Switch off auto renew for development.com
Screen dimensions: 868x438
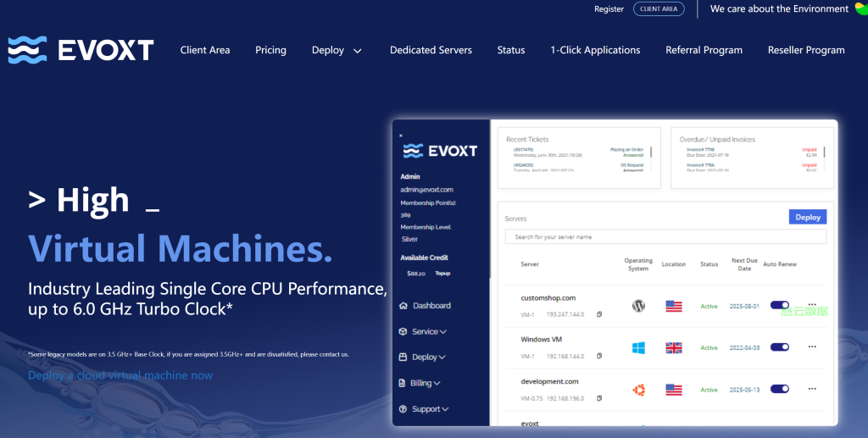pyautogui.click(x=780, y=389)
